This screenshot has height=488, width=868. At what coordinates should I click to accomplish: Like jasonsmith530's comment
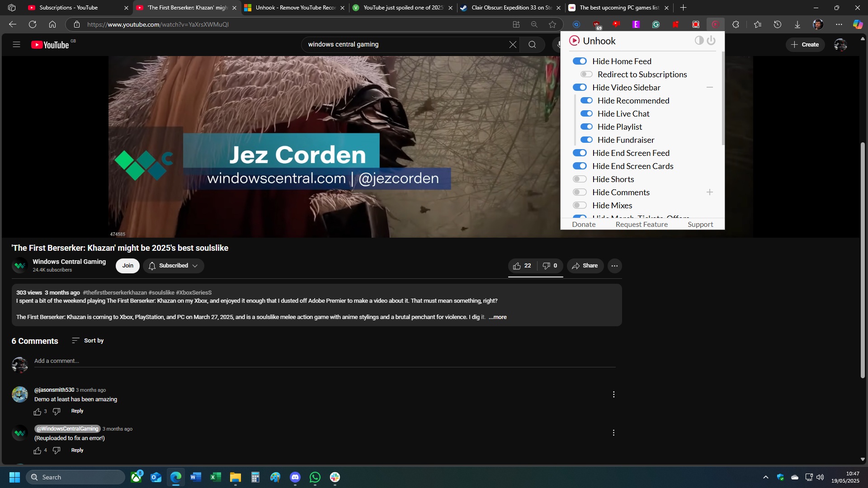point(38,412)
